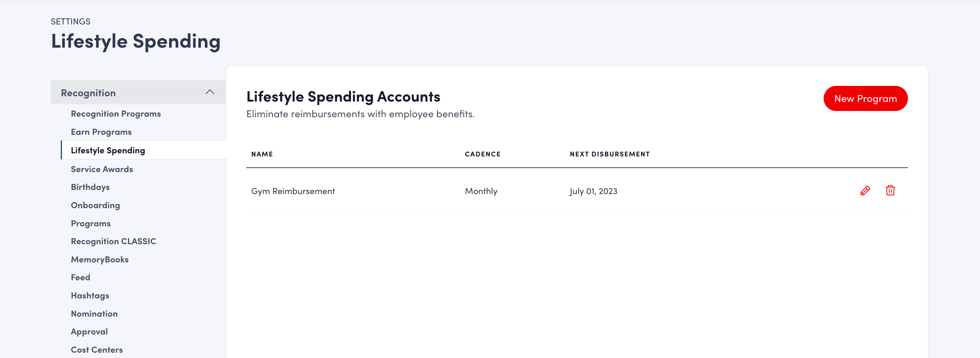Click the Recognition section header

[88, 93]
